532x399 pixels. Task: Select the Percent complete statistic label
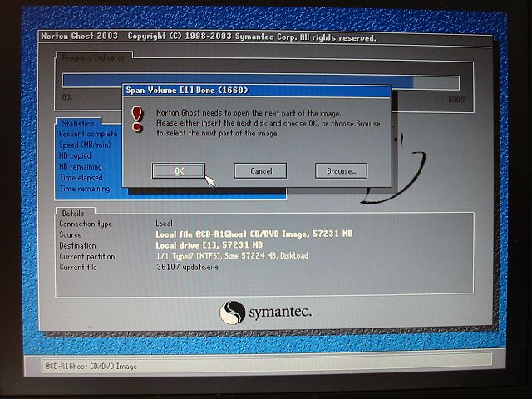pos(88,134)
